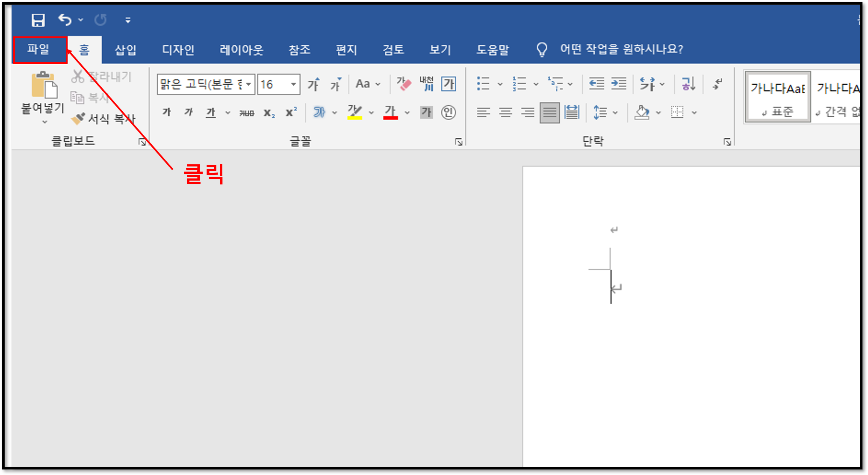Click the sort icon in paragraph group
This screenshot has height=475, width=868.
click(688, 84)
